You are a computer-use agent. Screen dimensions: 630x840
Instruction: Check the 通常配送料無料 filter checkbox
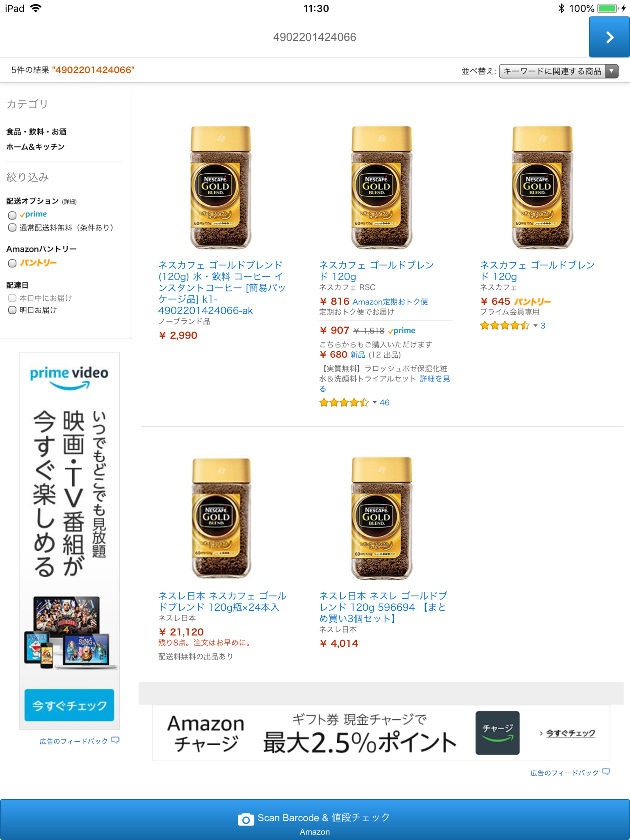pos(12,228)
